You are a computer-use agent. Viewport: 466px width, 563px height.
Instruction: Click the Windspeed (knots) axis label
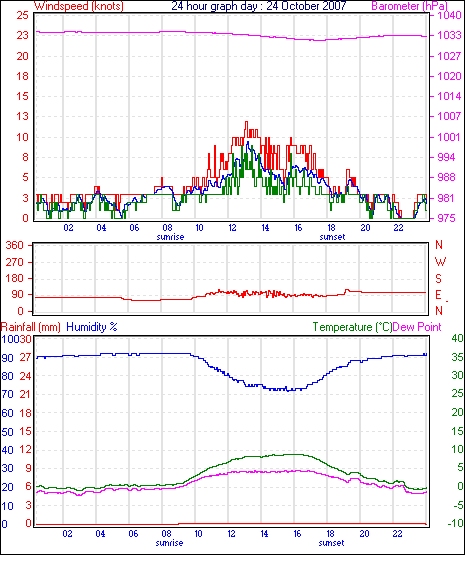pos(79,6)
